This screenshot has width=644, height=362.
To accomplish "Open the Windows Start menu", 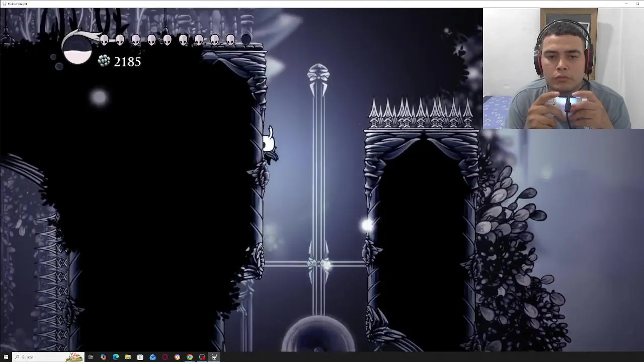I will point(6,357).
